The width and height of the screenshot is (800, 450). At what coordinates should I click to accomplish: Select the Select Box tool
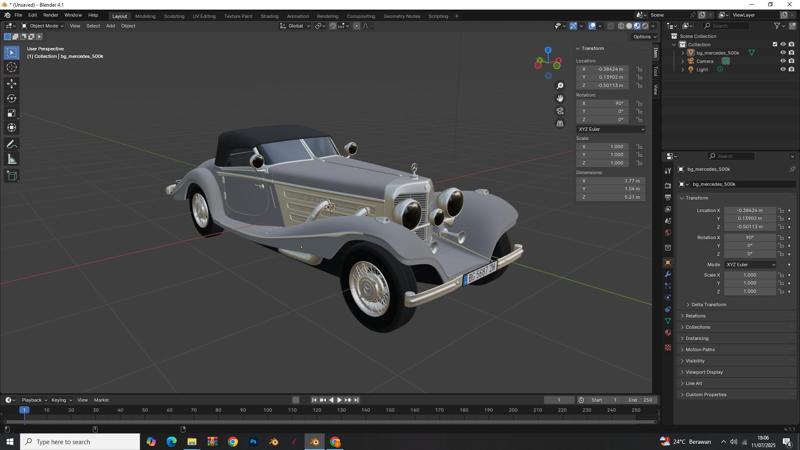(12, 53)
